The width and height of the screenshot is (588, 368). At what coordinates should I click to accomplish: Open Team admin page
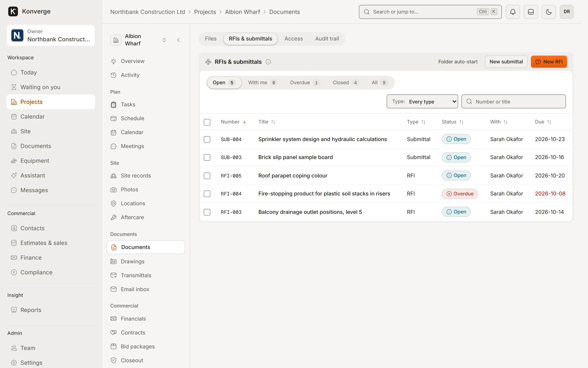pyautogui.click(x=51, y=348)
